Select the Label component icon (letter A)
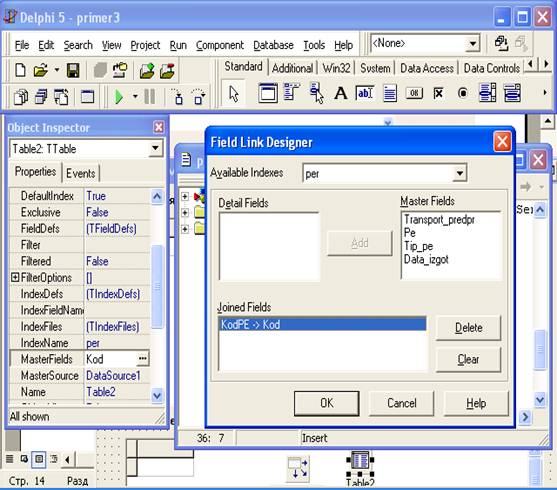This screenshot has width=557, height=490. [x=340, y=93]
